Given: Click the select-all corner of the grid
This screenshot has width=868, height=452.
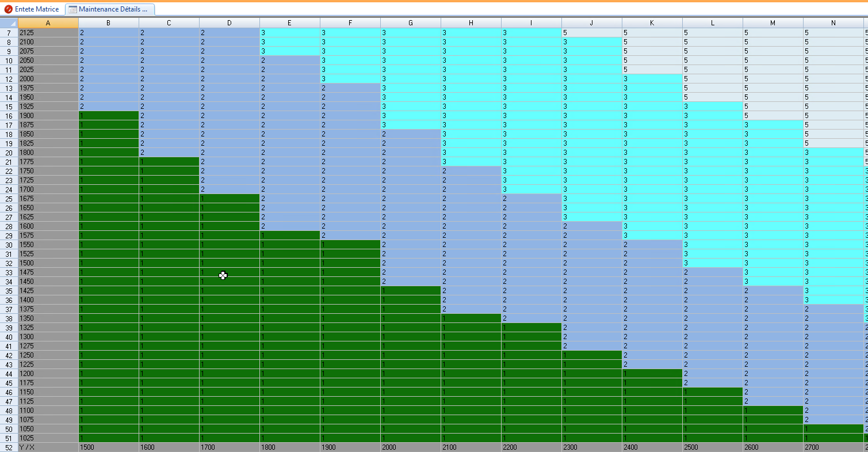Looking at the screenshot, I should tap(9, 23).
